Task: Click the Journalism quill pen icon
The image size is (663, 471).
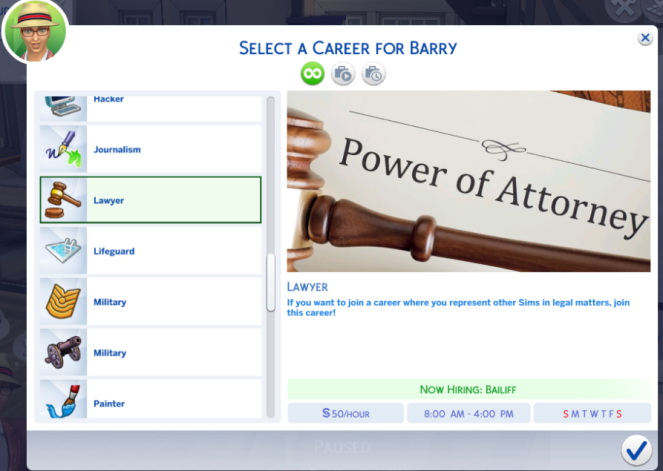Action: click(x=63, y=149)
